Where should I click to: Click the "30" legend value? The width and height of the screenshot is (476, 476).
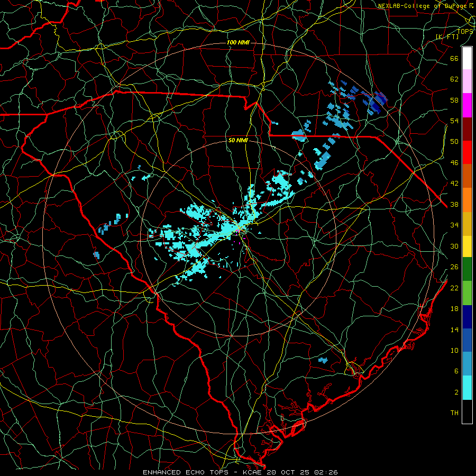454,246
